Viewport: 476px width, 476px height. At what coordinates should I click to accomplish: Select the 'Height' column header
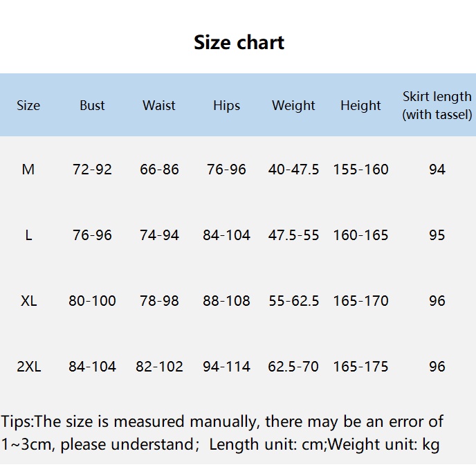360,105
